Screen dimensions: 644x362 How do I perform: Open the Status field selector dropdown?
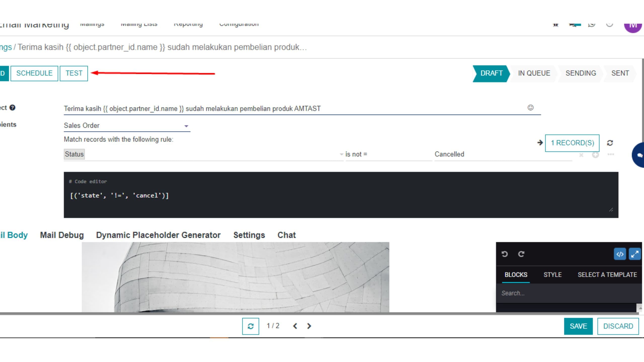(204, 154)
